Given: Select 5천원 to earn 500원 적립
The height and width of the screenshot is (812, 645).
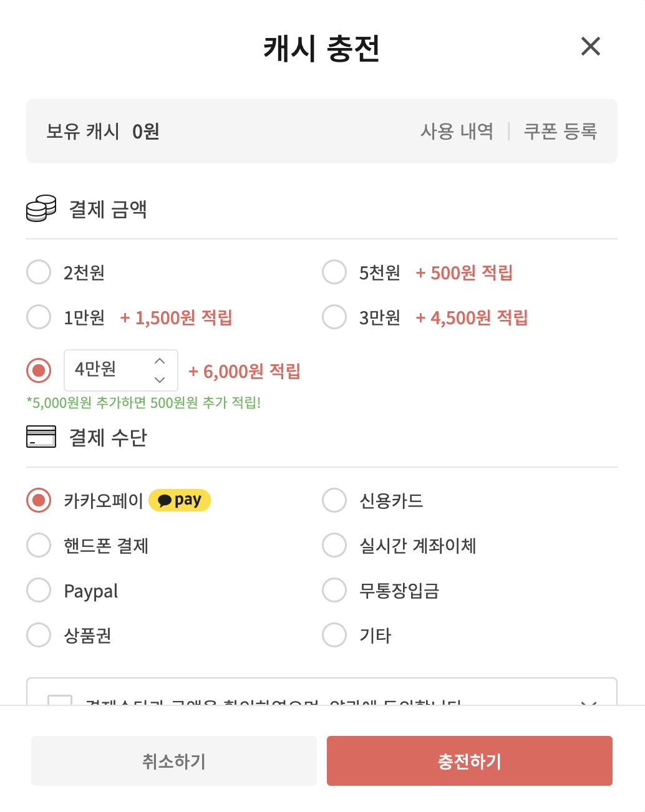Looking at the screenshot, I should point(334,271).
